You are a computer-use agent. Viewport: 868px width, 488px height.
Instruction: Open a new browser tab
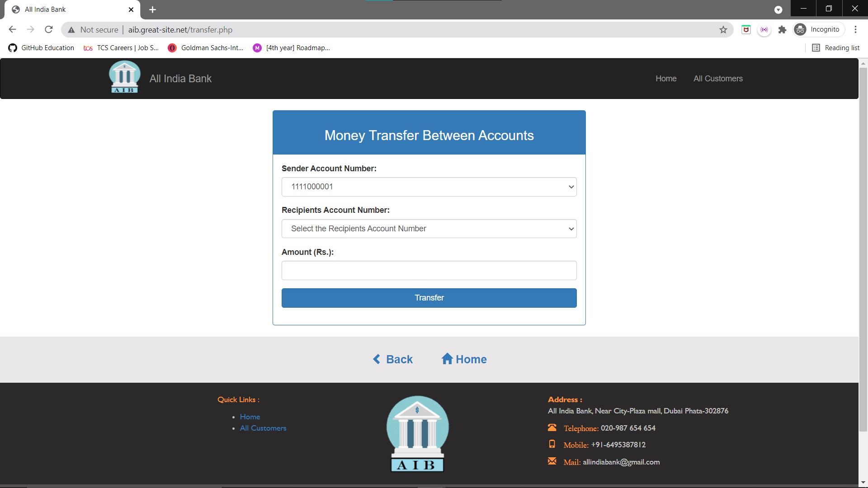tap(152, 9)
